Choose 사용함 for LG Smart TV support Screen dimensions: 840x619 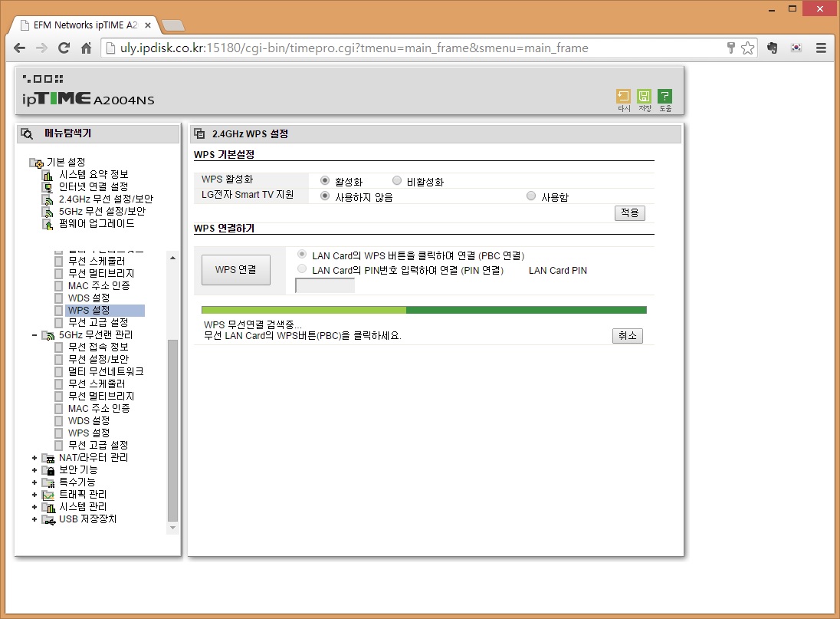(x=531, y=196)
